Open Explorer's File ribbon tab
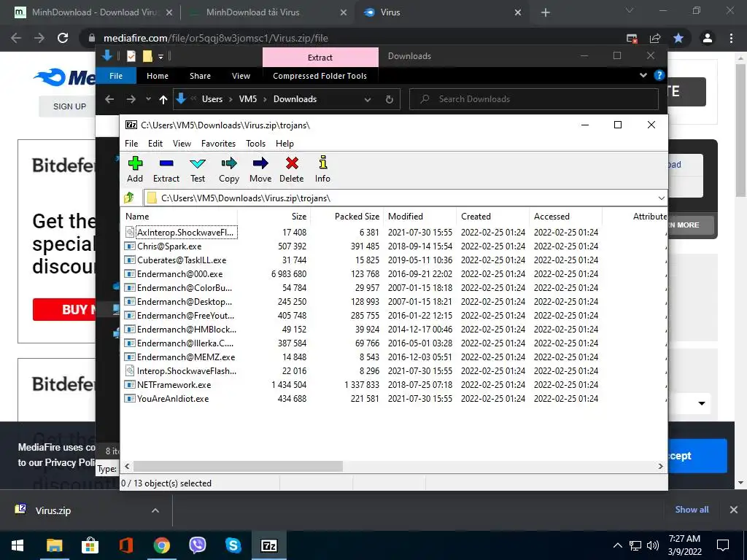747x560 pixels. pyautogui.click(x=116, y=76)
